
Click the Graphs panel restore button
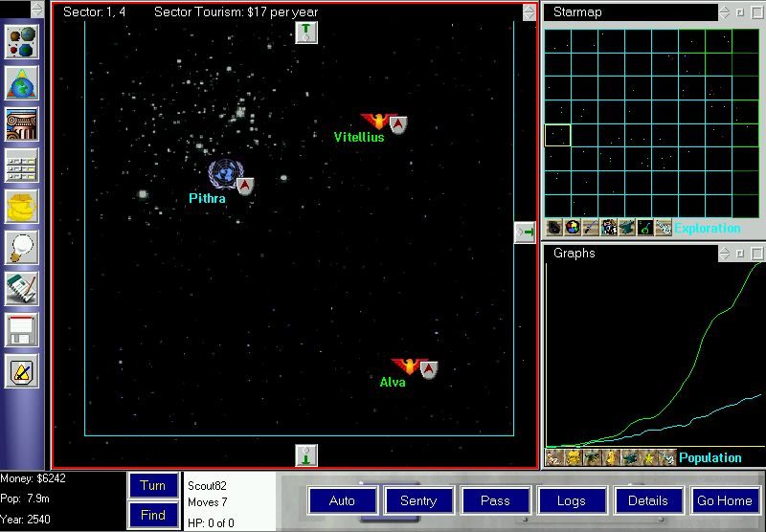click(x=740, y=254)
